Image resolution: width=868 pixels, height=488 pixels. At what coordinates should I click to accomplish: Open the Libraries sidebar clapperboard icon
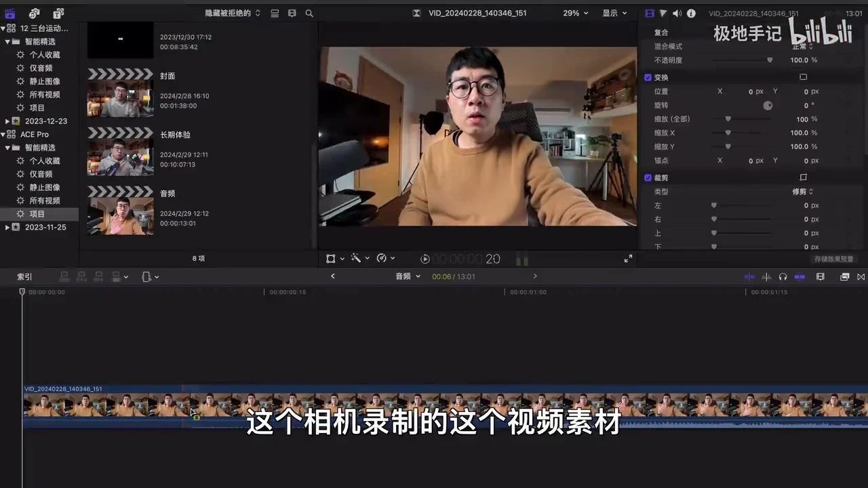[x=10, y=13]
